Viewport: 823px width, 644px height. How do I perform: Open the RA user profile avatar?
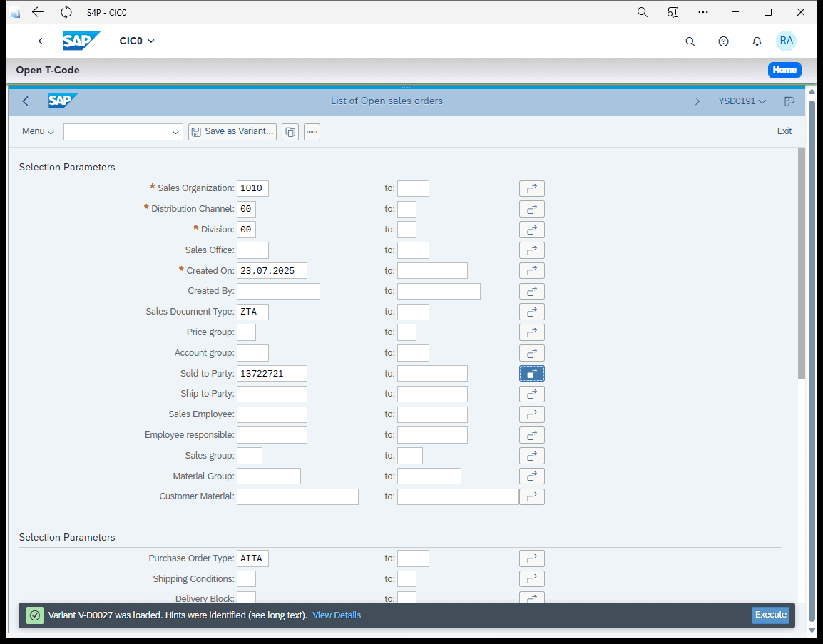[x=786, y=41]
